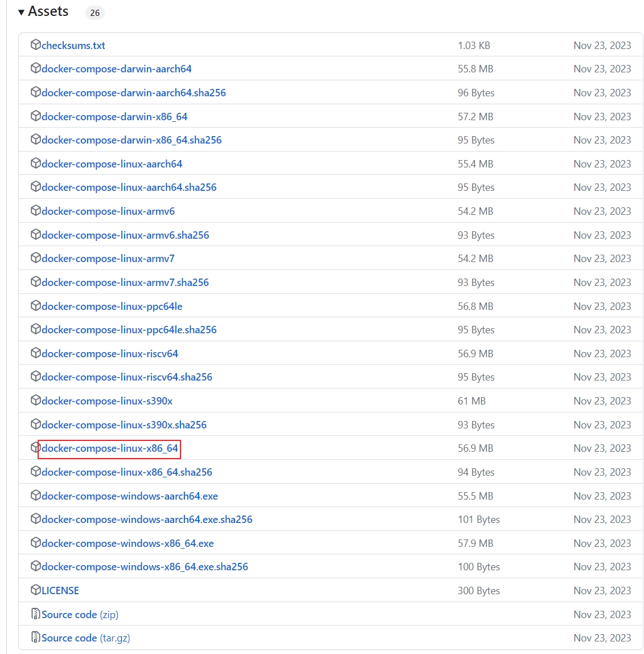Viewport: 644px width, 654px height.
Task: Click package icon beside docker-compose-linux-s390x
Action: pos(35,399)
